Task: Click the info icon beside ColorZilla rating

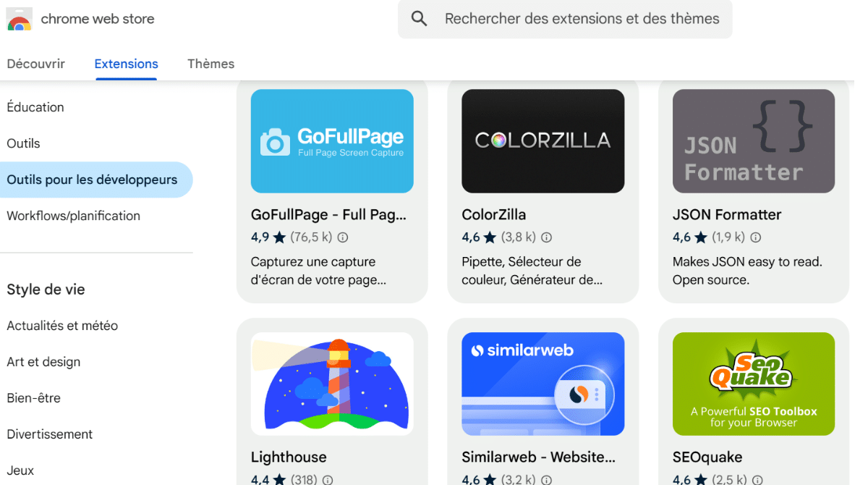Action: (x=546, y=237)
